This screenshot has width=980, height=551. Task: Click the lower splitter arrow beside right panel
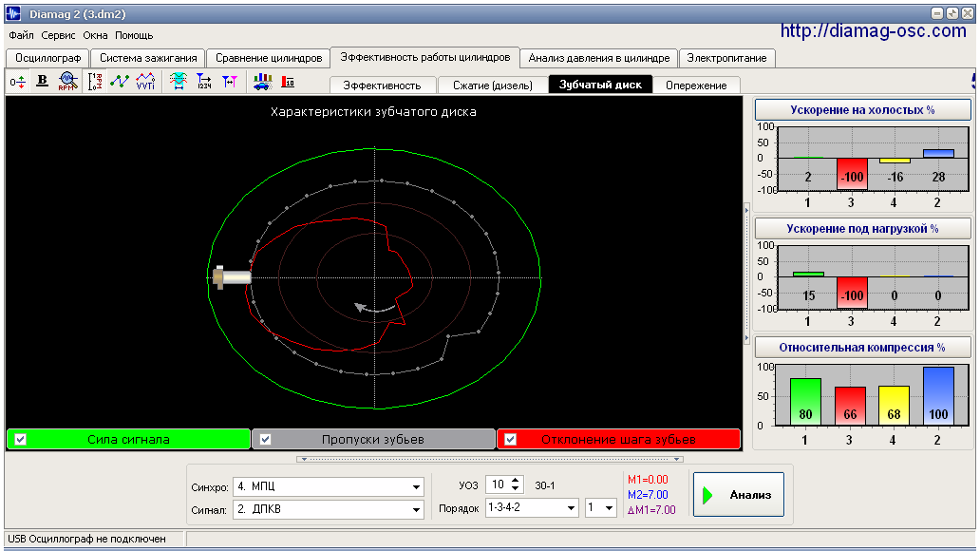point(746,338)
